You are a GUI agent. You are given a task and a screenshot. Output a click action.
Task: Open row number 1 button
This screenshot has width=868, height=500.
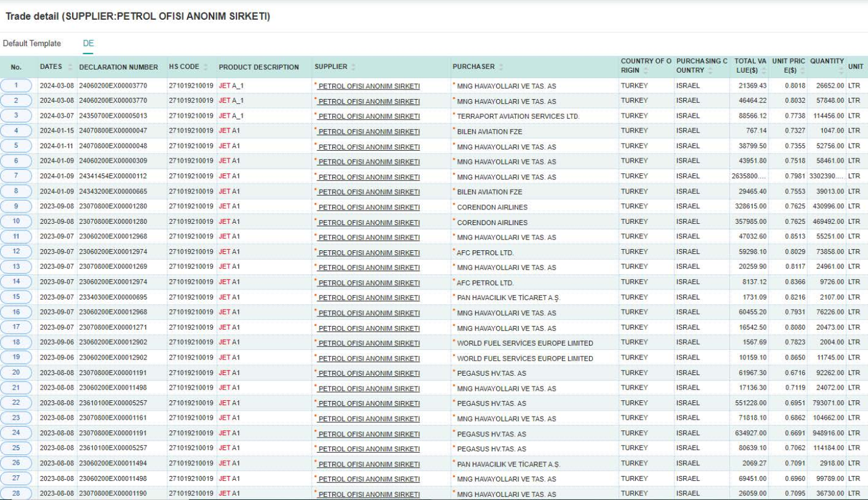coord(16,86)
